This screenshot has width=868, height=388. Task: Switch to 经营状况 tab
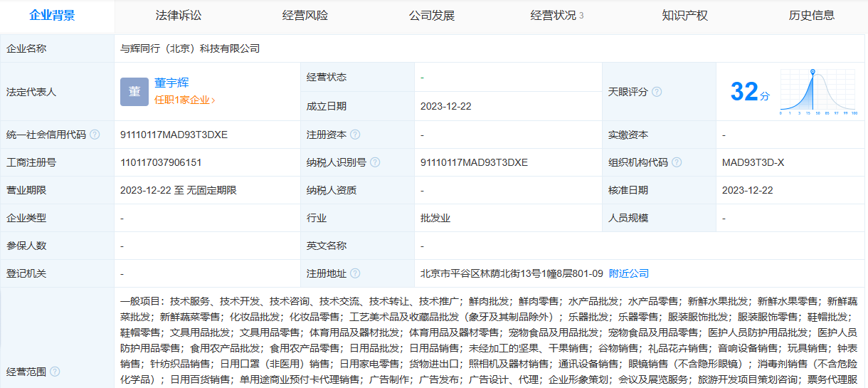pyautogui.click(x=557, y=15)
